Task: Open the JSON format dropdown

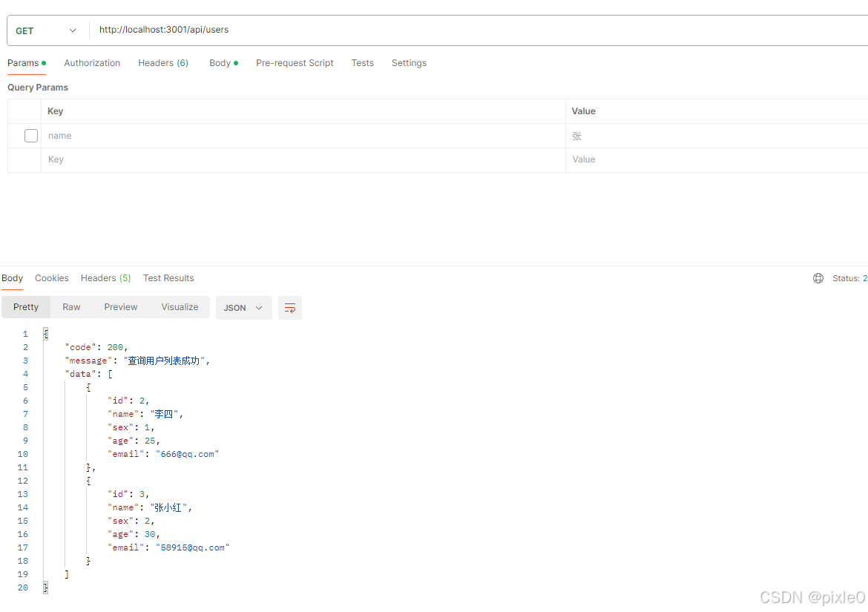Action: [x=243, y=308]
